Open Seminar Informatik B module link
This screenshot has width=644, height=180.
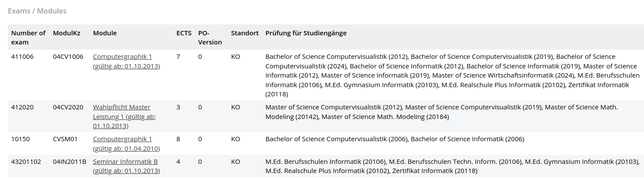coord(125,162)
